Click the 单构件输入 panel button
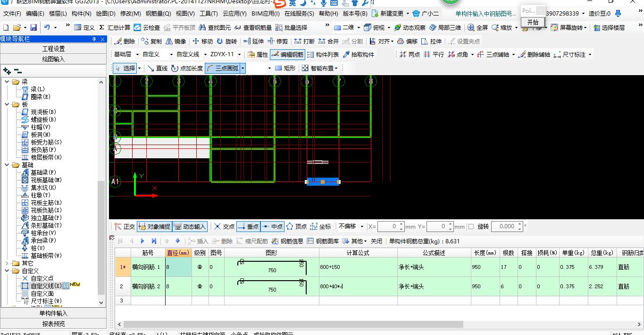Image resolution: width=644 pixels, height=335 pixels. click(53, 313)
